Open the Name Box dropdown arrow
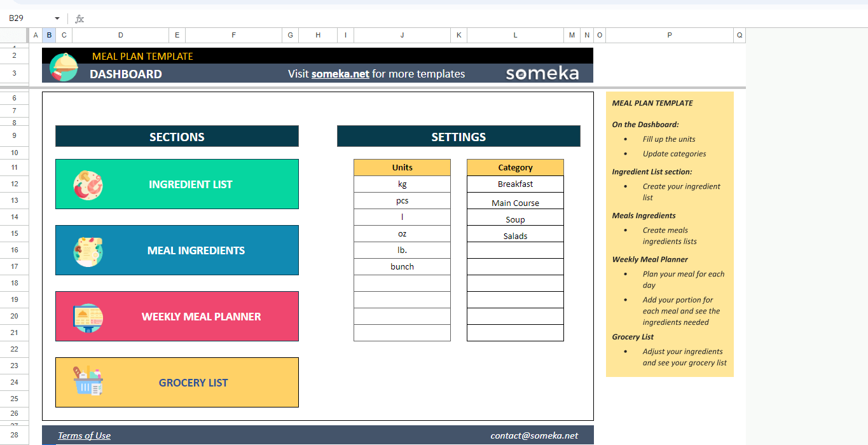Viewport: 868px width, 445px height. click(x=57, y=19)
